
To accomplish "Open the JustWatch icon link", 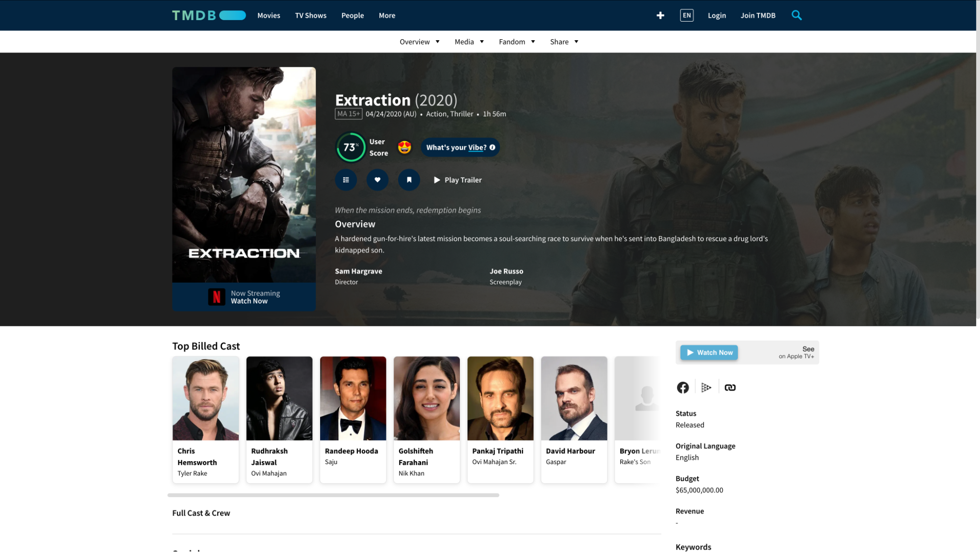I will (706, 388).
